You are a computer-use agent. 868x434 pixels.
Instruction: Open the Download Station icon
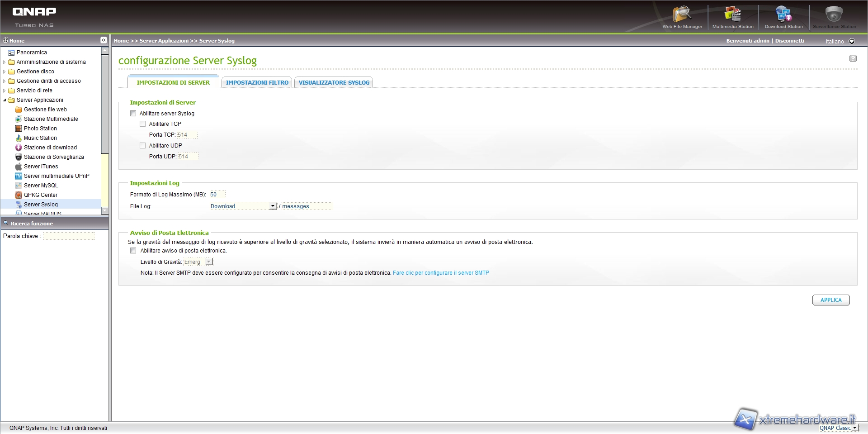click(x=783, y=15)
